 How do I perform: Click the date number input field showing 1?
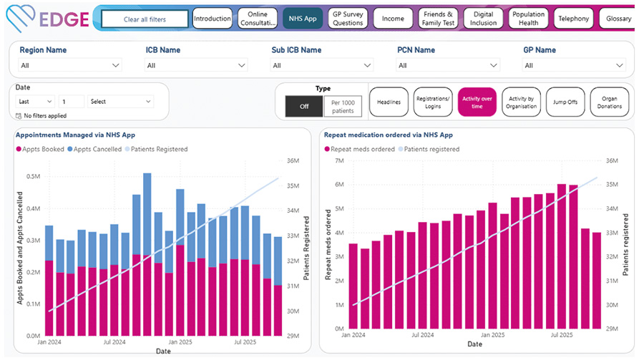[72, 102]
